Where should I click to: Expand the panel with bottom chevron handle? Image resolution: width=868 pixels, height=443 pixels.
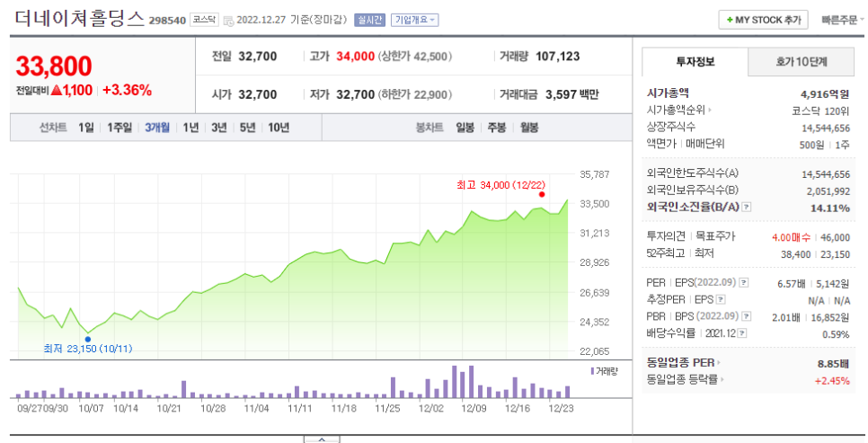pos(322,439)
